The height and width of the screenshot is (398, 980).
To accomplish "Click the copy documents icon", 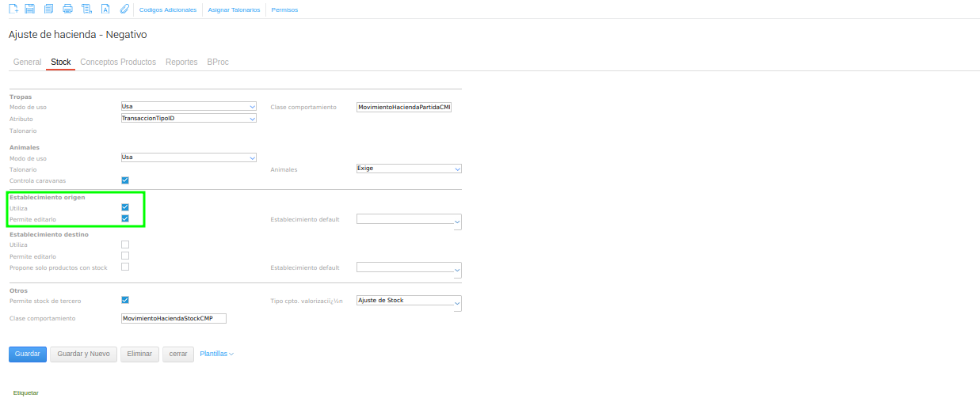I will [x=49, y=9].
